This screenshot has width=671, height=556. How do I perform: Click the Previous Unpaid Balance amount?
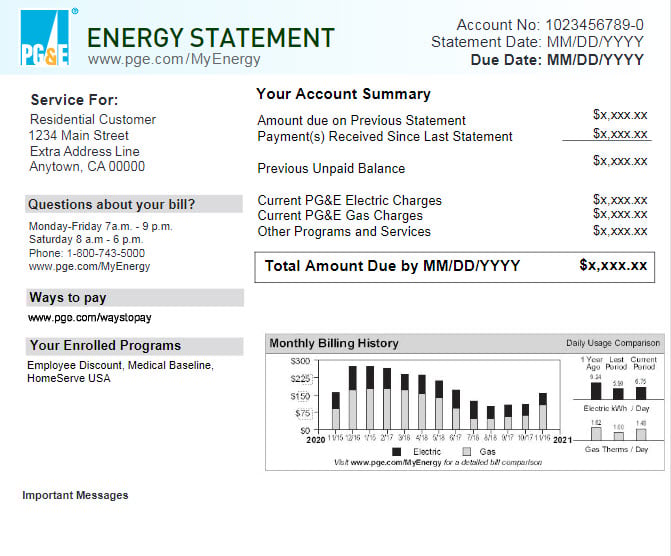(620, 161)
